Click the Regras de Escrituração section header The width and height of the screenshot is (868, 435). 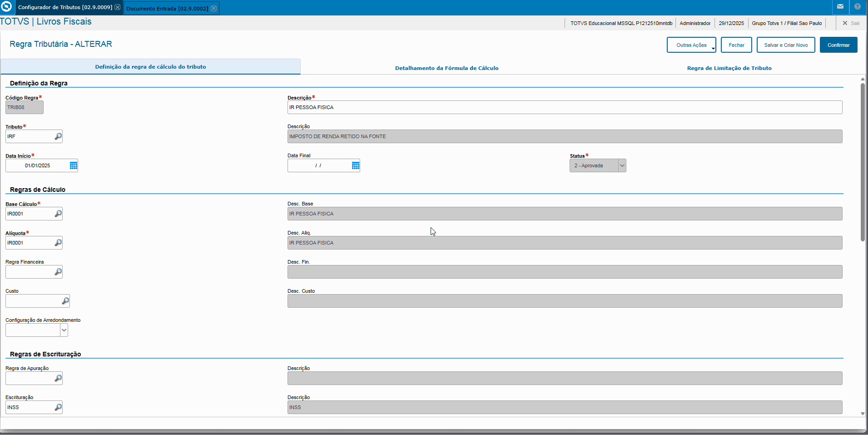45,354
